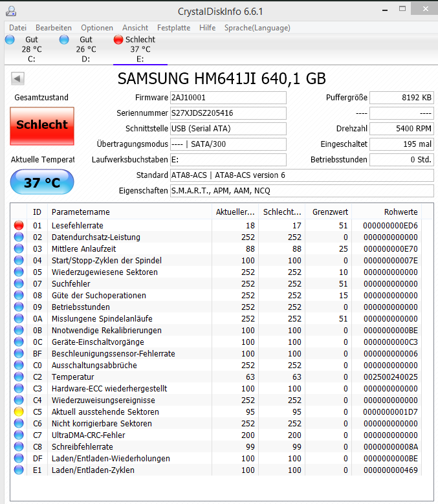Click status icon of Wiederzugewiesene Sektoren row
Viewport: 438px width, 504px height.
(x=19, y=272)
